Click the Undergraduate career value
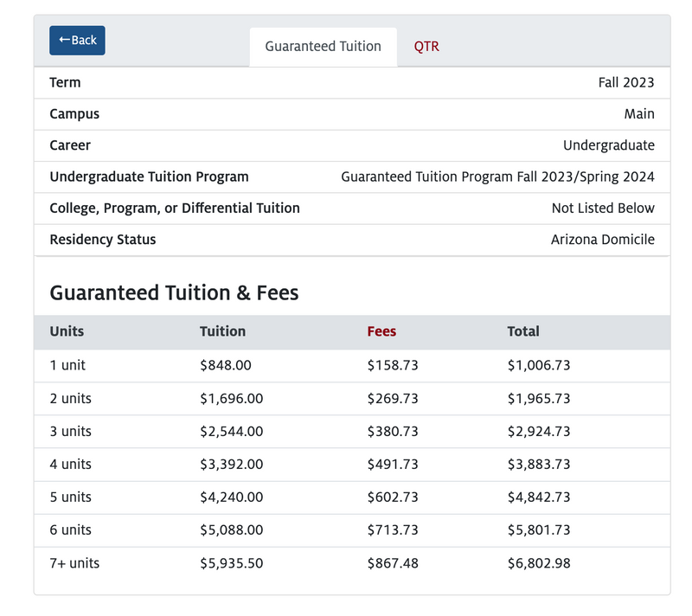Screen dimensions: 692x616 pyautogui.click(x=609, y=145)
